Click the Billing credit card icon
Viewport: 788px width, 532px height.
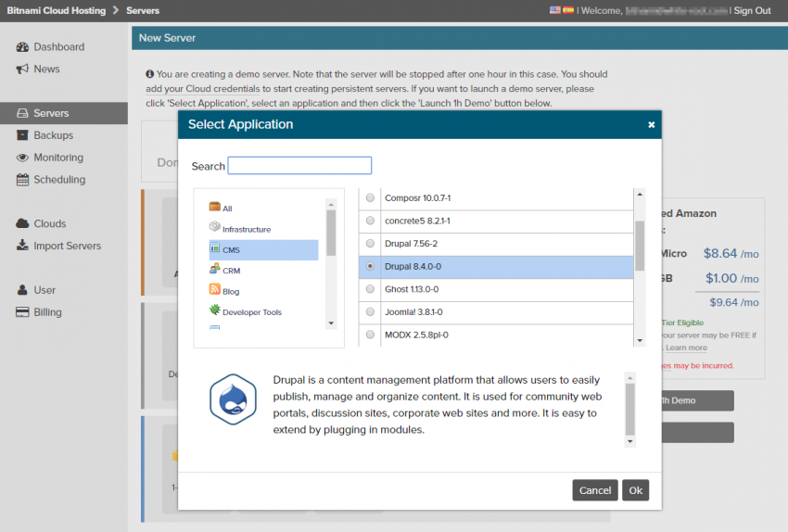tap(23, 312)
